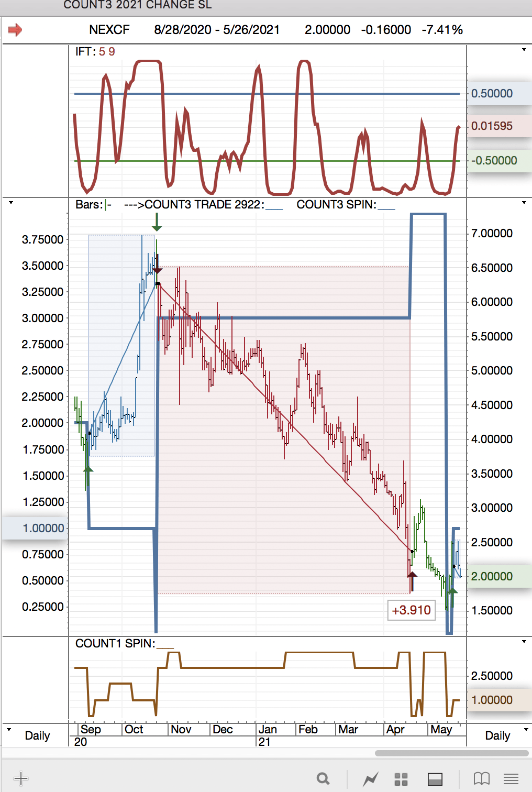Click the Jan month label on time axis
The image size is (532, 792).
tap(268, 729)
